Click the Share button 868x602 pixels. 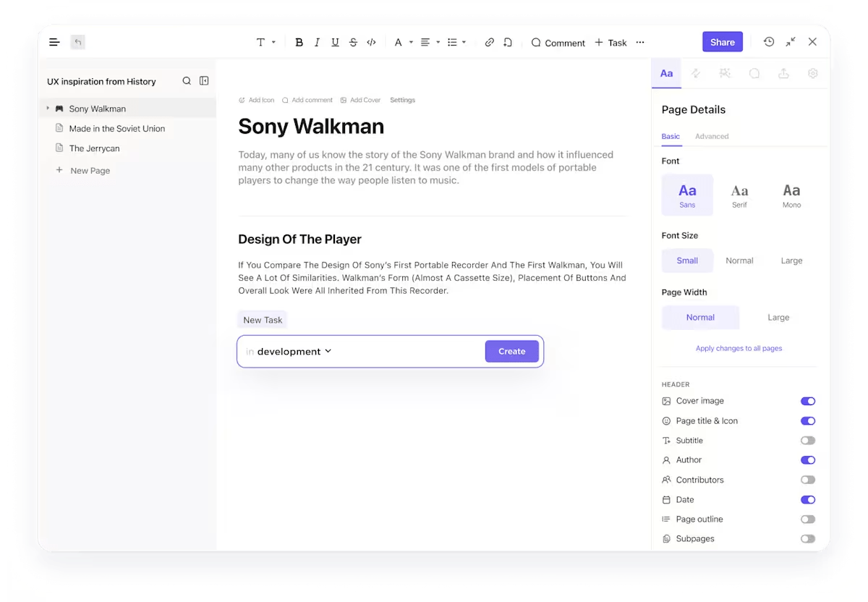tap(722, 42)
